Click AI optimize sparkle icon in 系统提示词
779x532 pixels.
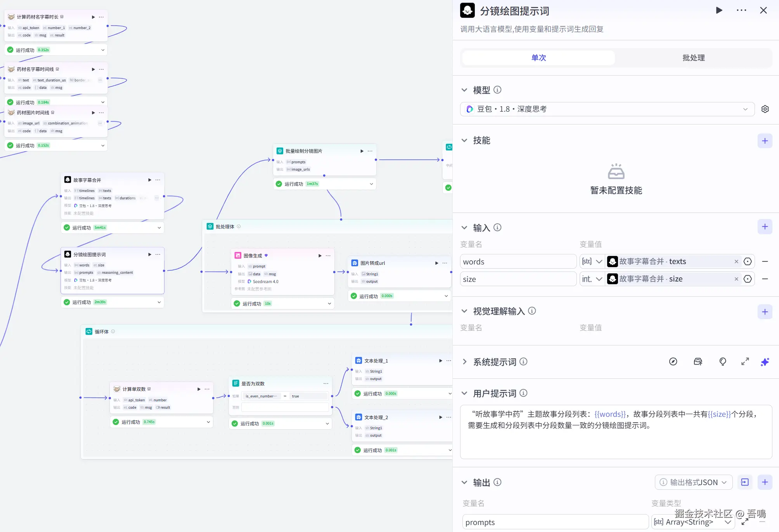[x=765, y=362]
